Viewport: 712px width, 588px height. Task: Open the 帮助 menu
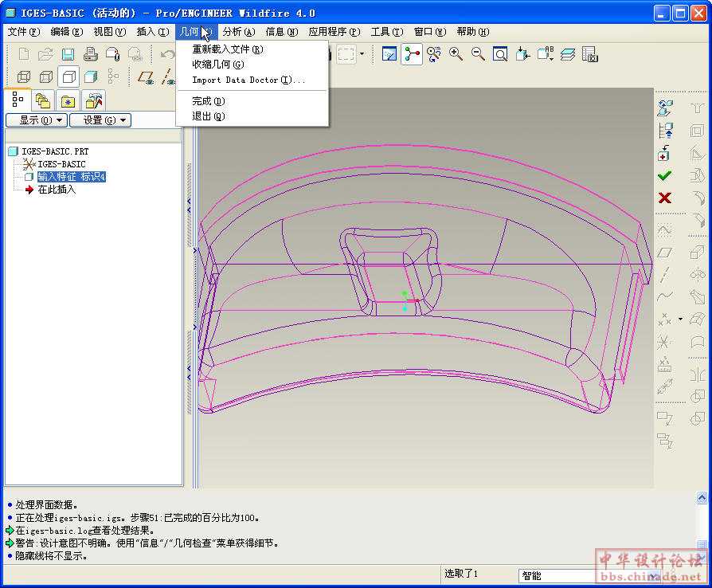point(473,32)
